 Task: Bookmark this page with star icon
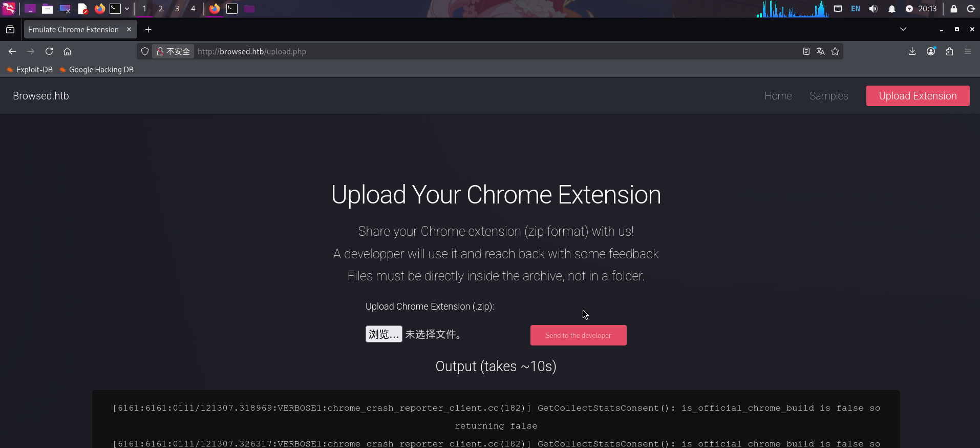[835, 51]
